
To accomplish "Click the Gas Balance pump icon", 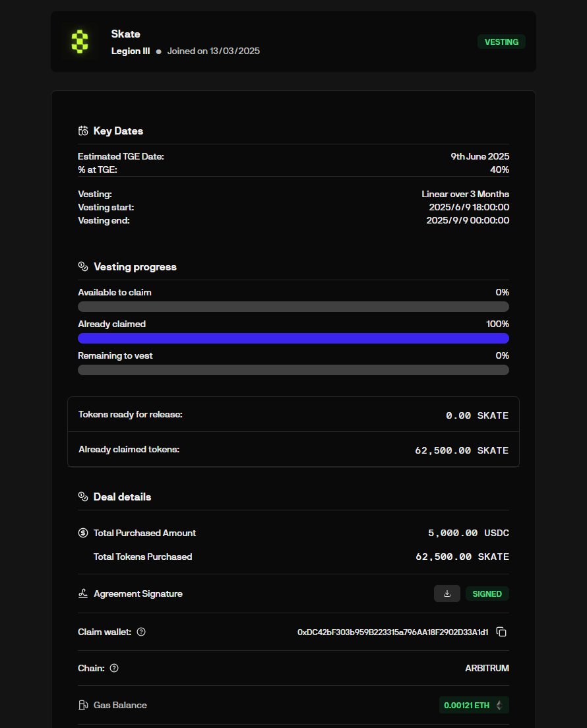I will (83, 705).
